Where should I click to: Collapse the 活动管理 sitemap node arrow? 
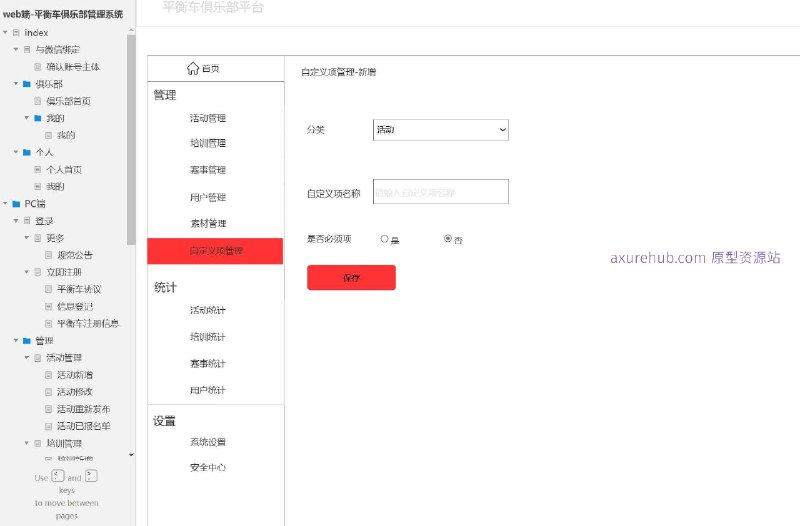tap(27, 358)
